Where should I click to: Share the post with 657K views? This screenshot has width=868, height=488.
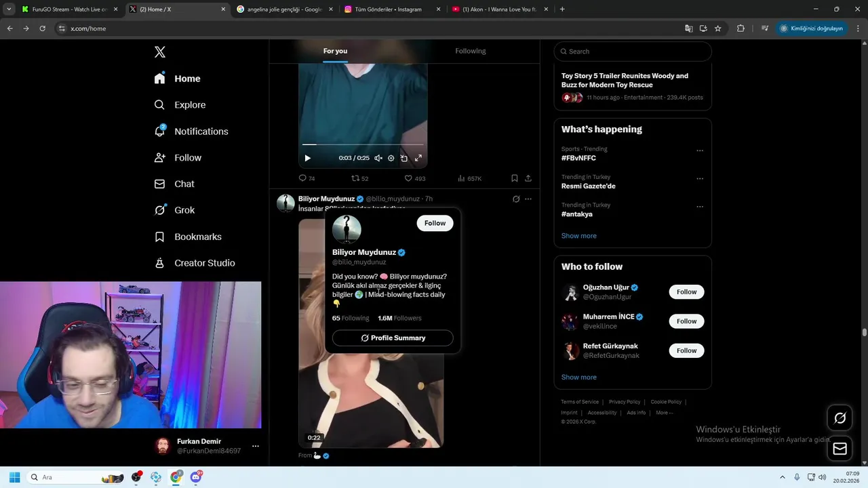528,178
